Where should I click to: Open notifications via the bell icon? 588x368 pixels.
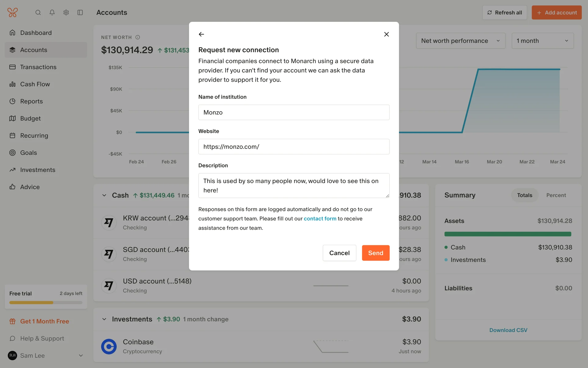click(52, 13)
